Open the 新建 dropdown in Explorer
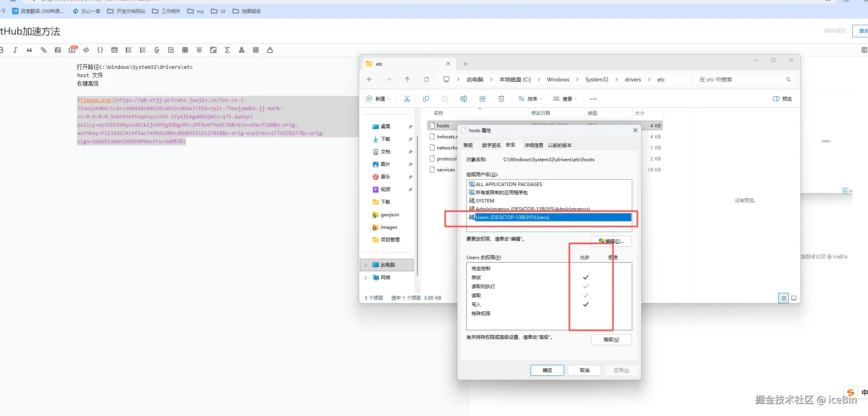868x416 pixels. 378,99
